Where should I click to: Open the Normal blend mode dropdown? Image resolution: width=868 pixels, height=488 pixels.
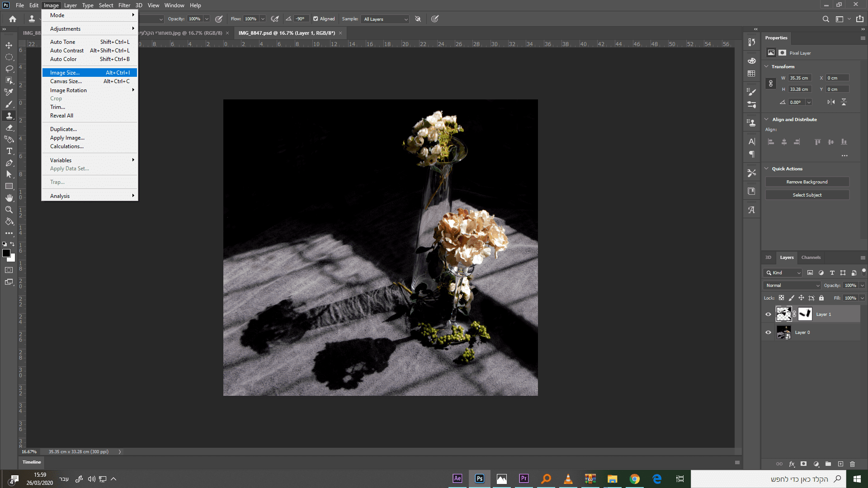click(792, 286)
